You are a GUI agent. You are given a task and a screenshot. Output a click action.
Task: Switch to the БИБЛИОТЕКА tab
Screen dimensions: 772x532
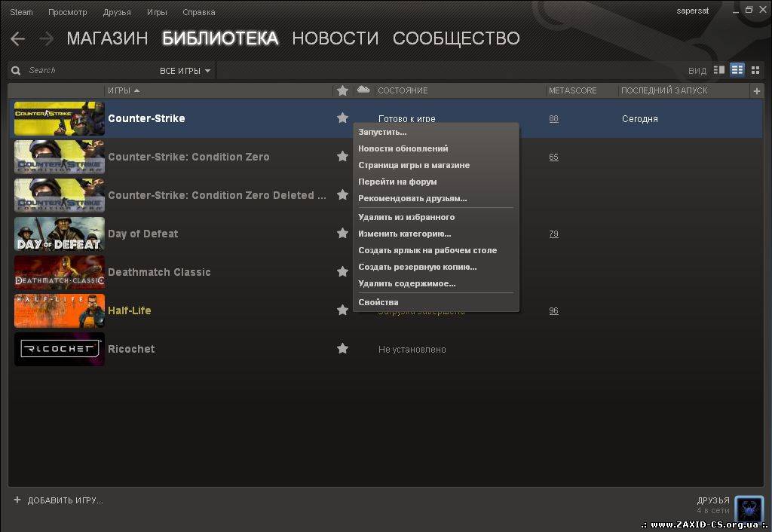221,38
